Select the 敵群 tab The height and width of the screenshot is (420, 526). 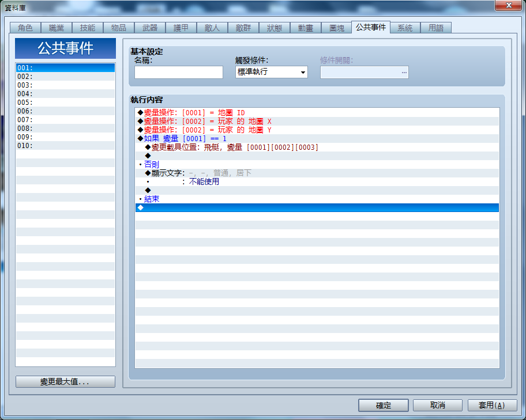point(243,28)
